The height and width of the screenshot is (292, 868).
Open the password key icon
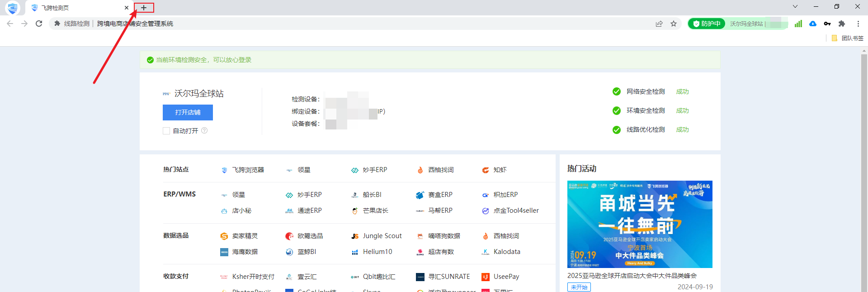(827, 24)
